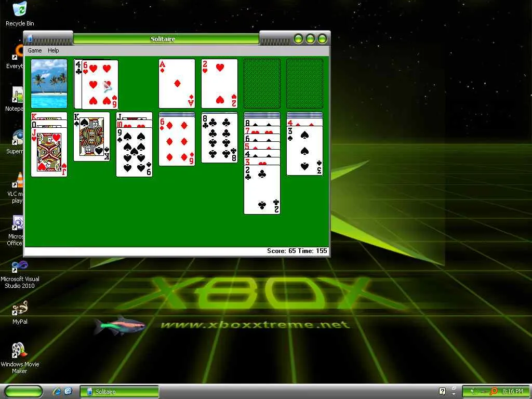Viewport: 532px width, 399px height.
Task: Open the VLC media player shortcut
Action: pyautogui.click(x=15, y=188)
